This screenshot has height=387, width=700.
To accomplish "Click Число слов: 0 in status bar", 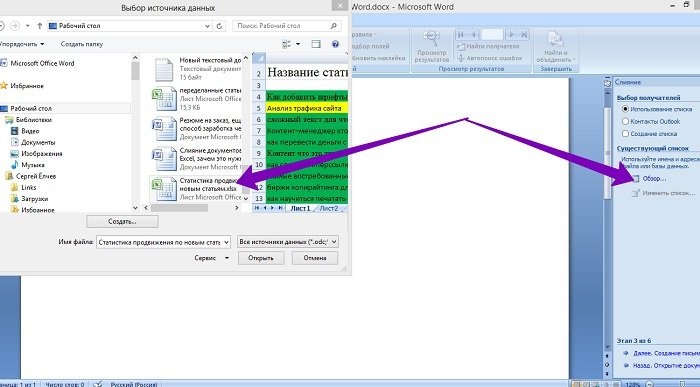I will coord(65,384).
